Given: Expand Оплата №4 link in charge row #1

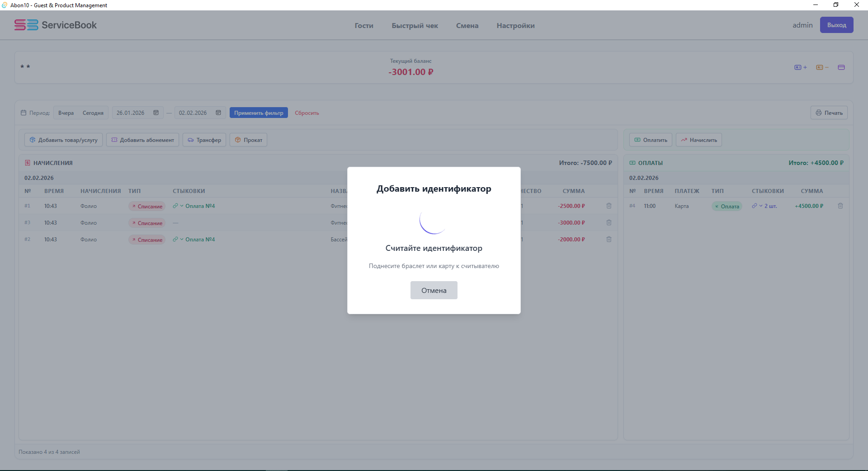Looking at the screenshot, I should coord(194,206).
